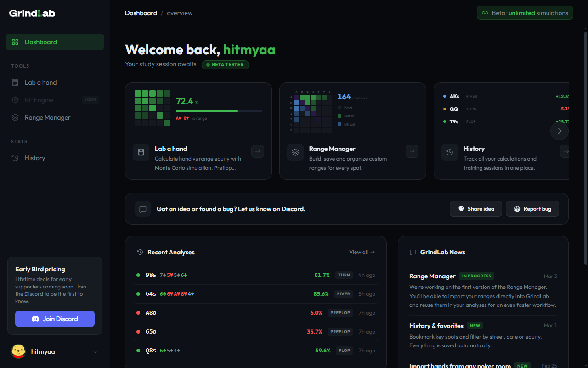Click the 72.4% equity progress bar
The width and height of the screenshot is (588, 368).
pos(219,111)
